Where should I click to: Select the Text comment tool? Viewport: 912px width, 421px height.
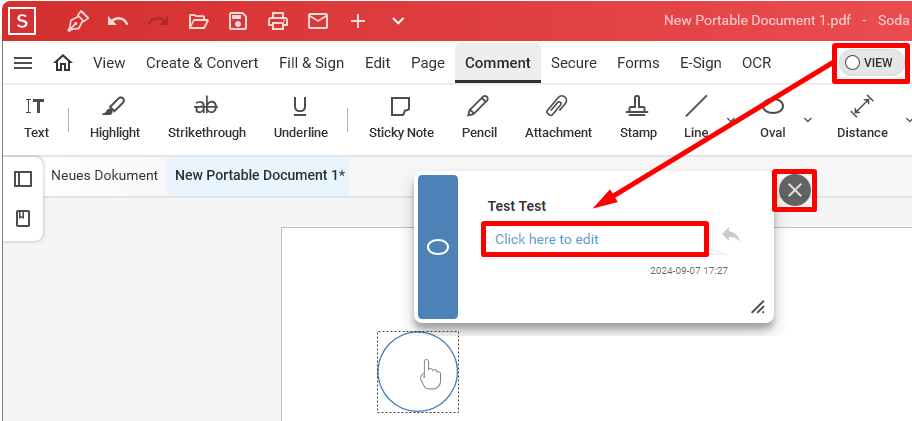[x=36, y=118]
